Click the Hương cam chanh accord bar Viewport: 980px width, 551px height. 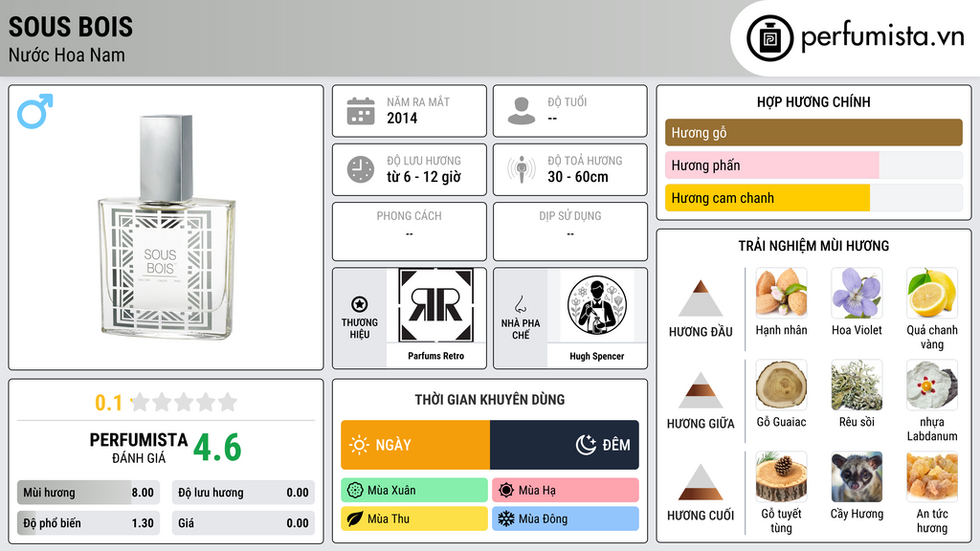813,197
